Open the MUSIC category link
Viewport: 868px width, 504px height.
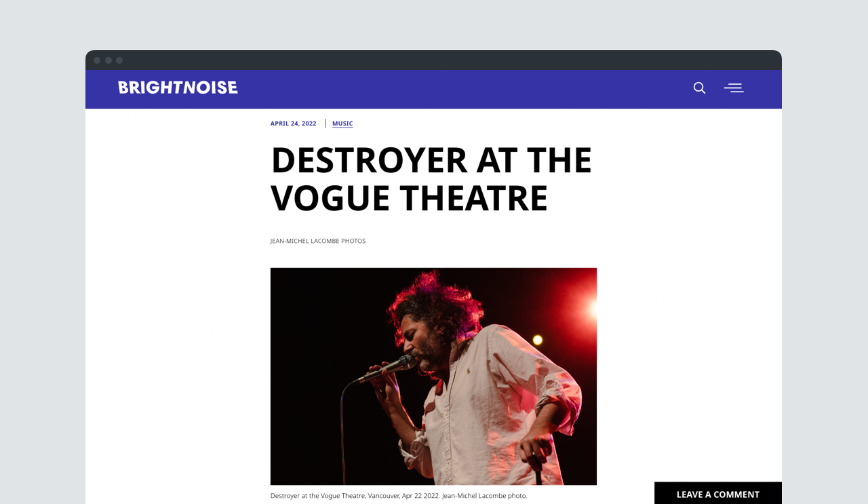coord(342,123)
